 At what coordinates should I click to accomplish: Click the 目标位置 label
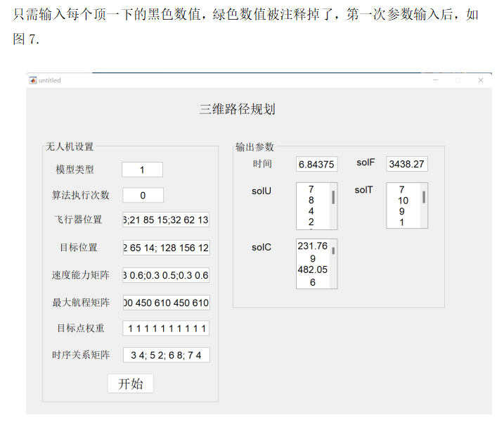79,248
